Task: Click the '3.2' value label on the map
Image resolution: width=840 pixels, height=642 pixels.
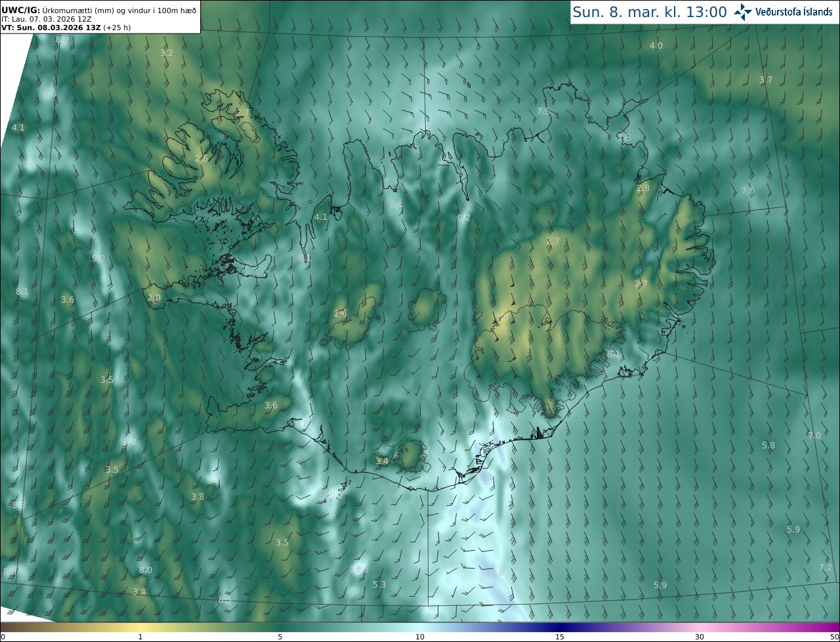Action: pos(167,53)
